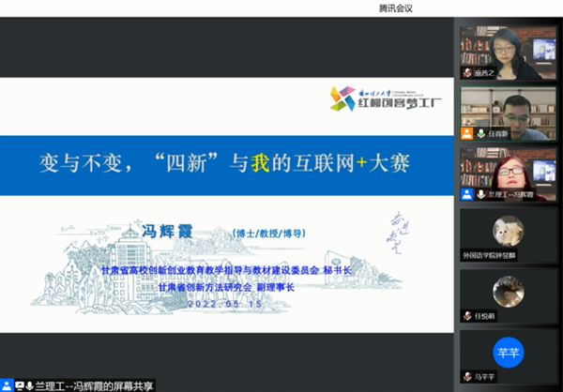This screenshot has width=563, height=392.
Task: Click the 红柳创客梦工厂 logo on the slide
Action: click(368, 98)
